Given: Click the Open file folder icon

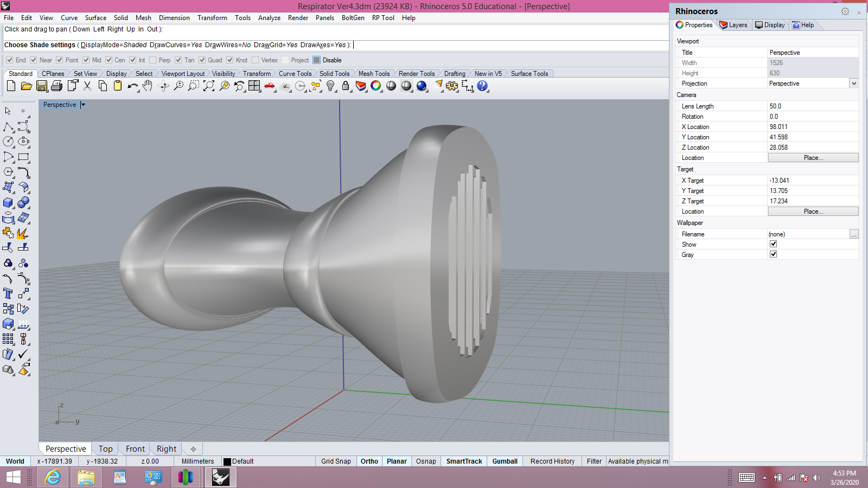Looking at the screenshot, I should tap(26, 86).
